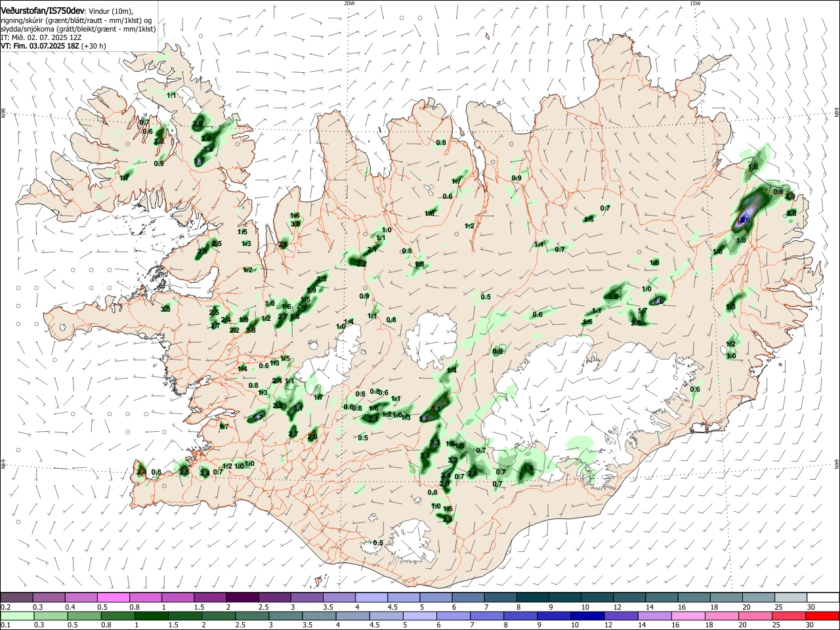Click the 15W longitude label at top
Screen dimensions: 840x630
[695, 3]
